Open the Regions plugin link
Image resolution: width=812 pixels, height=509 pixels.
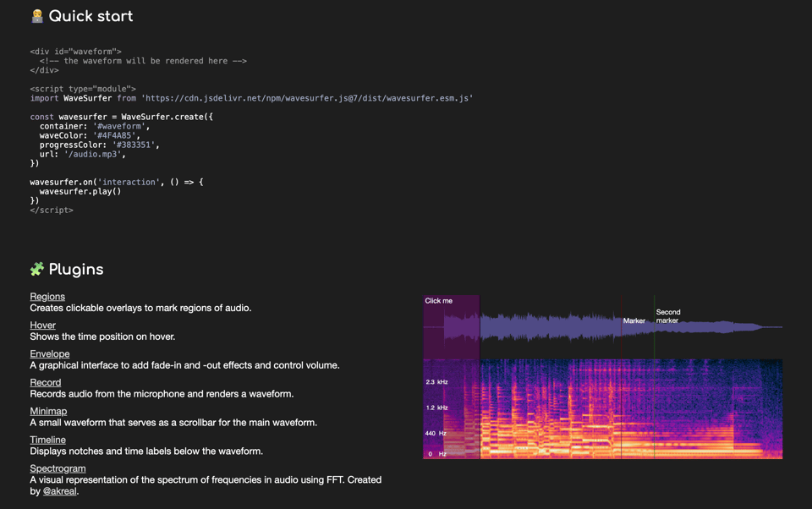pyautogui.click(x=47, y=297)
